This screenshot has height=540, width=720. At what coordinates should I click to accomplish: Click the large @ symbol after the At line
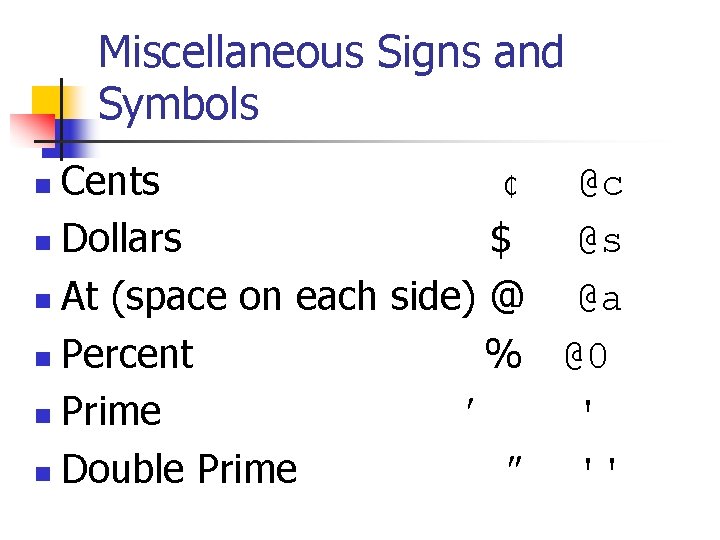(x=507, y=296)
